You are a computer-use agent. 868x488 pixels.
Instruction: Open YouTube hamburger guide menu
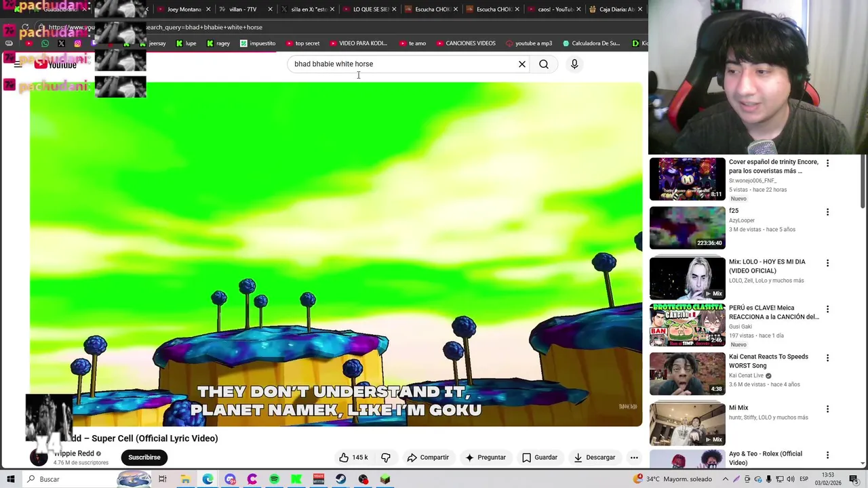[18, 64]
